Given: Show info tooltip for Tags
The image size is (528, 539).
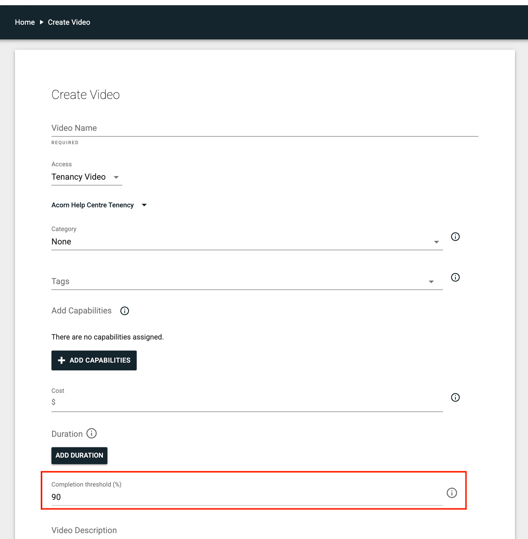Looking at the screenshot, I should point(455,277).
